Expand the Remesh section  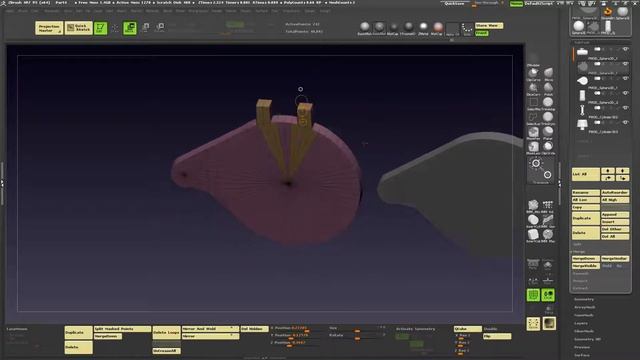pos(580,273)
